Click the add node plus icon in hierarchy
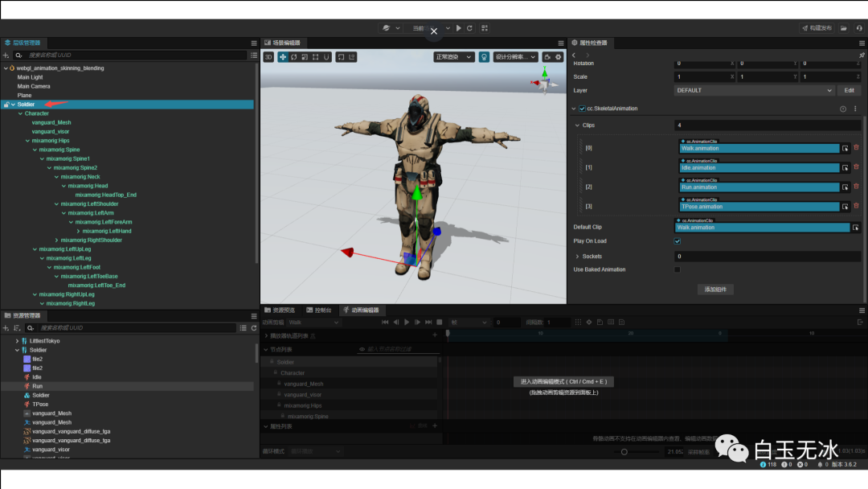 tap(6, 55)
